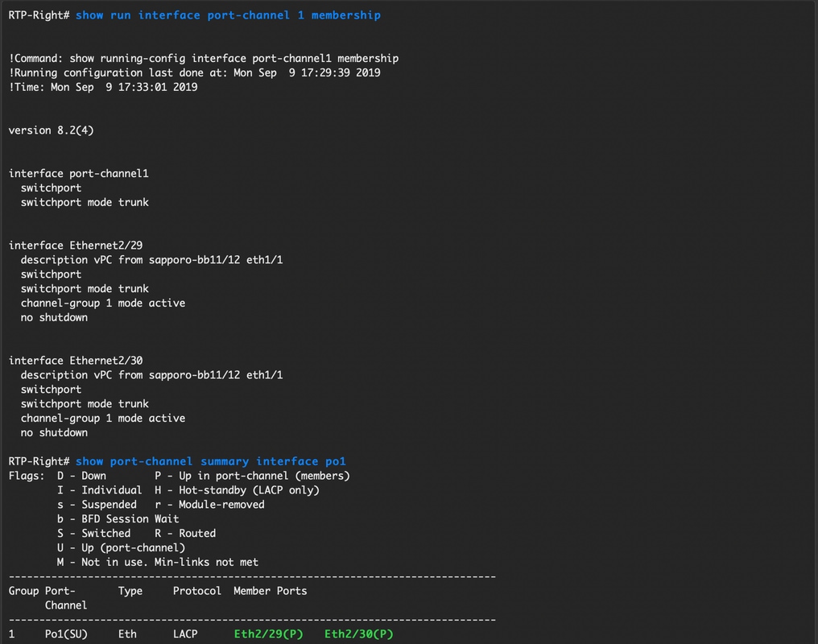818x644 pixels.
Task: Click the 'Member Ports' column header
Action: click(270, 591)
